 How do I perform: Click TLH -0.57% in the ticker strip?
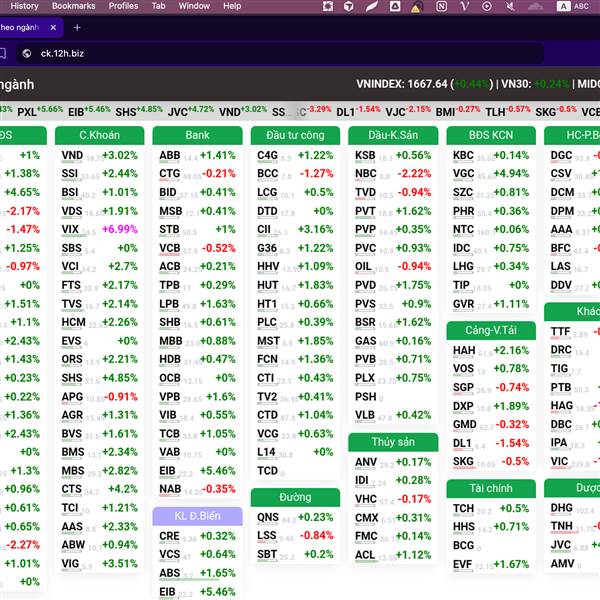pyautogui.click(x=508, y=111)
